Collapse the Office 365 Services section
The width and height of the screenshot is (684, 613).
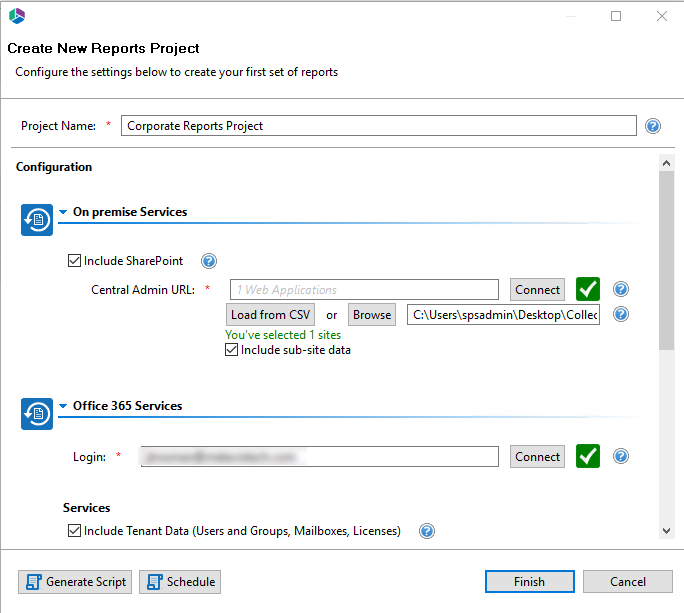click(63, 406)
